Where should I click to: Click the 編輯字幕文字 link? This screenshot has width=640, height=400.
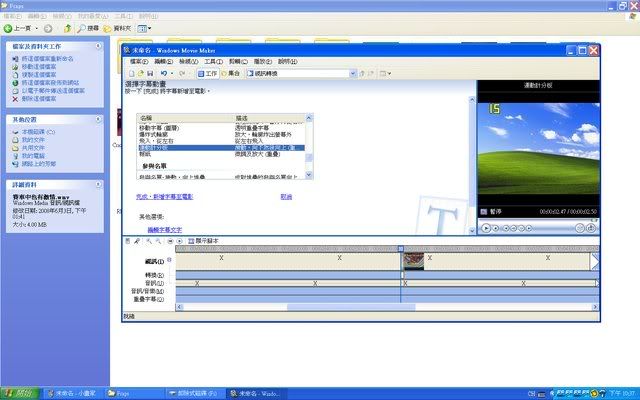coord(164,229)
